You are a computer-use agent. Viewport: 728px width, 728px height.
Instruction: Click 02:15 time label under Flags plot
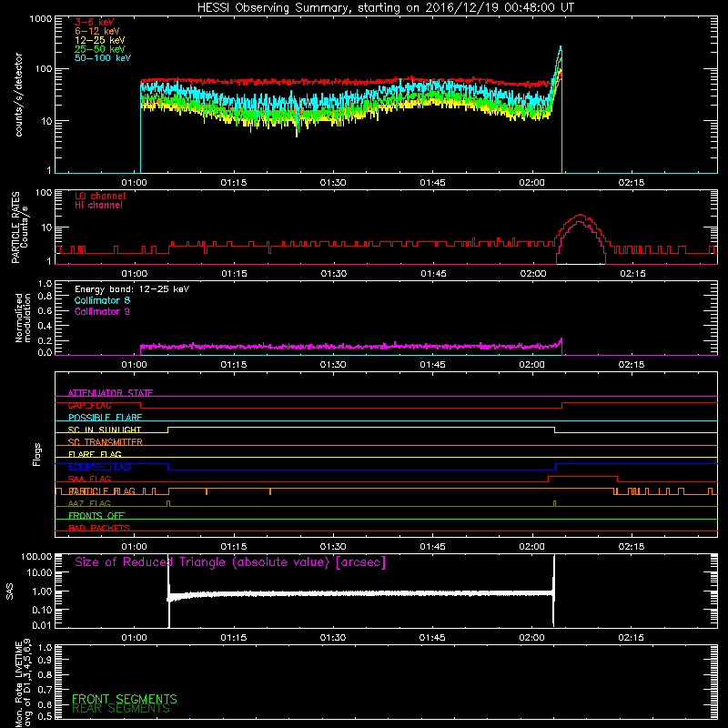tap(632, 547)
